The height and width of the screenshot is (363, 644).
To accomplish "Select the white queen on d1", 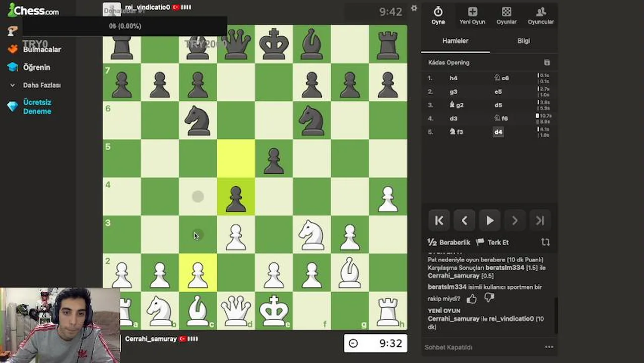I will click(x=236, y=311).
